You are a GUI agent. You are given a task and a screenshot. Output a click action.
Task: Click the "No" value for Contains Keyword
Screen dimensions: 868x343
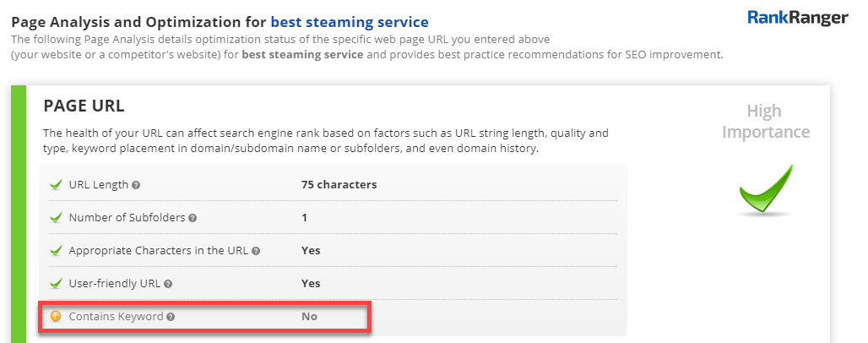click(x=310, y=318)
